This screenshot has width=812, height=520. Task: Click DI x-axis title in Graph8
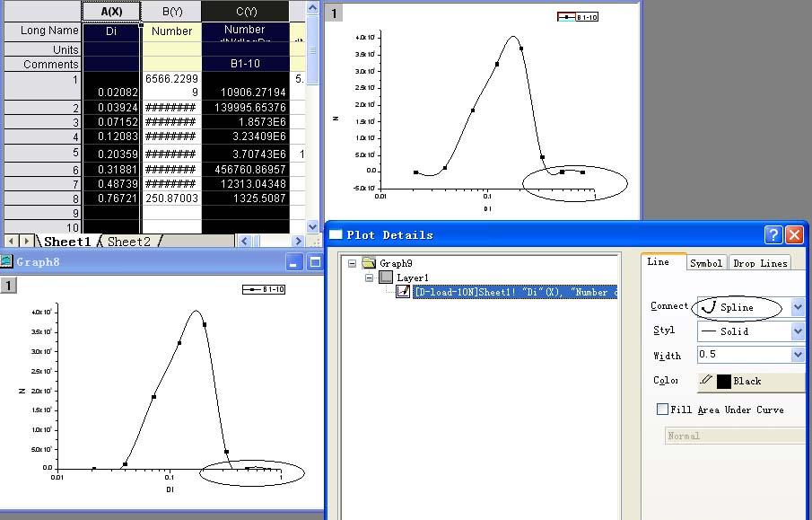(x=170, y=489)
